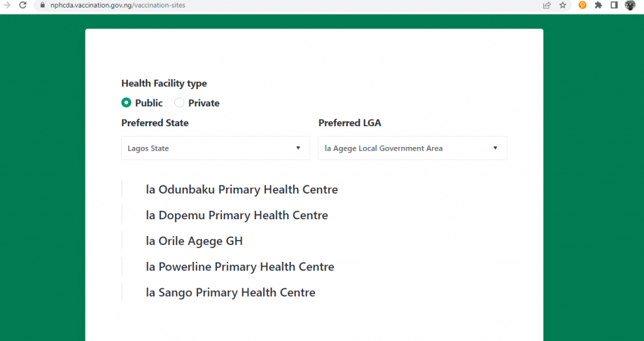Click the arrow beside Lagos State

click(x=298, y=148)
